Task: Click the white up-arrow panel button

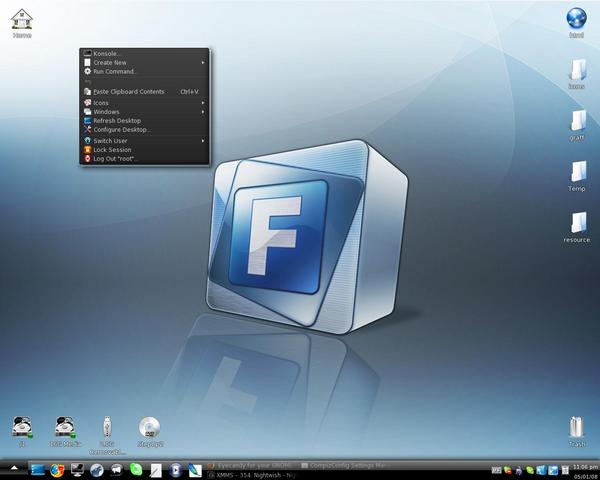Action: pos(14,468)
